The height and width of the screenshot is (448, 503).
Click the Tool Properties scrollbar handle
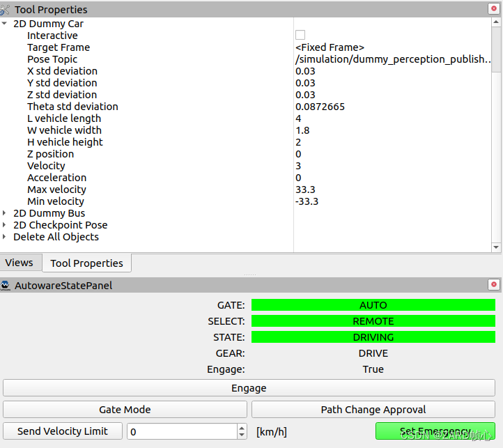coord(496,49)
